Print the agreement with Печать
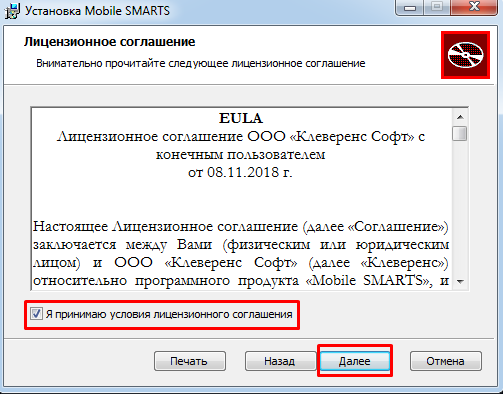The image size is (503, 394). [190, 361]
